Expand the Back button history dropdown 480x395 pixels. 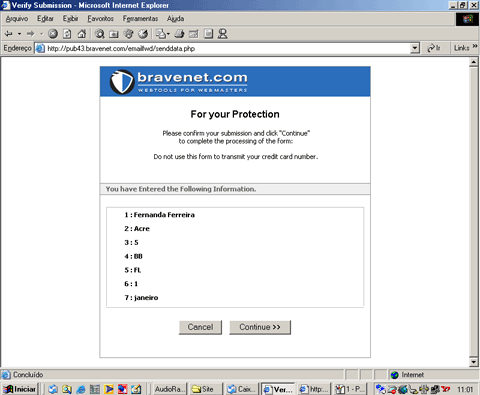tap(19, 34)
